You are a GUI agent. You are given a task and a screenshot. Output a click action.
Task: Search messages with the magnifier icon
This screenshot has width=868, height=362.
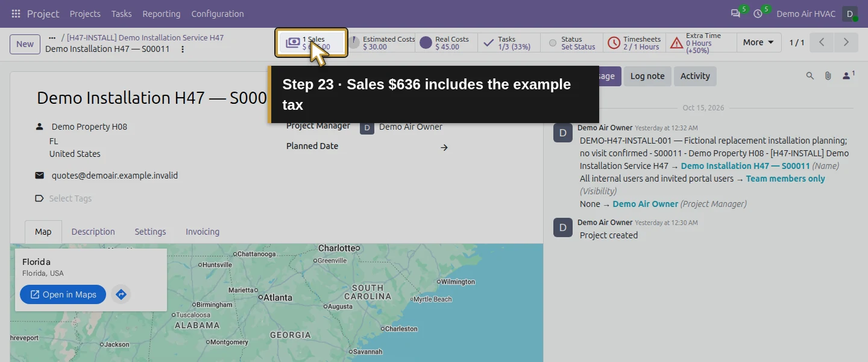810,76
